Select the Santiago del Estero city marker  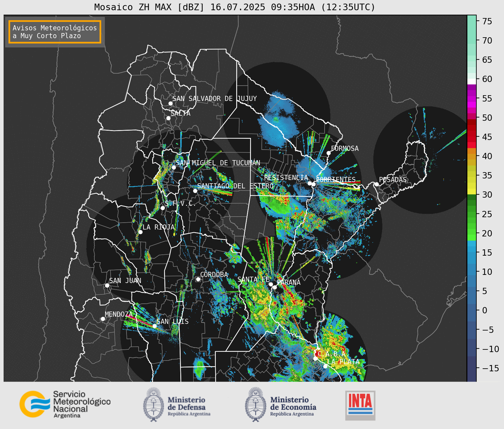(195, 191)
